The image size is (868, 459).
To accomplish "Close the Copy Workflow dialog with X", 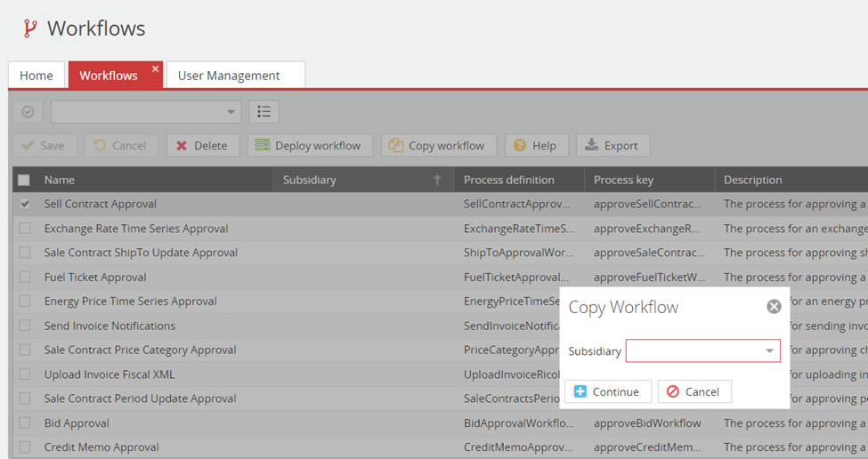I will pos(774,307).
